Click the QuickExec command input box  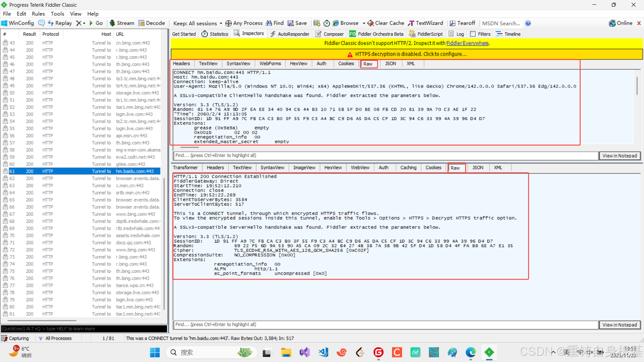pyautogui.click(x=84, y=329)
